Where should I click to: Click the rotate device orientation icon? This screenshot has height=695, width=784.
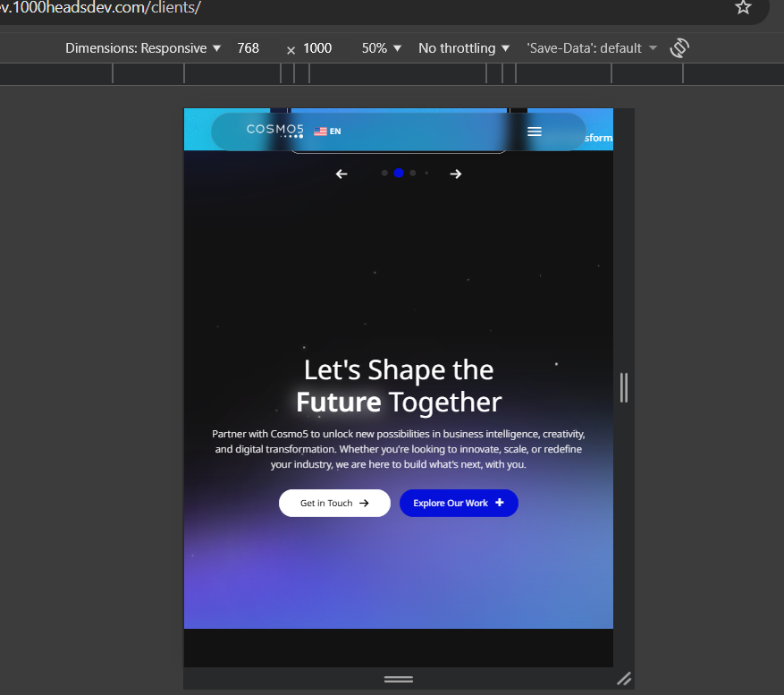(x=679, y=48)
